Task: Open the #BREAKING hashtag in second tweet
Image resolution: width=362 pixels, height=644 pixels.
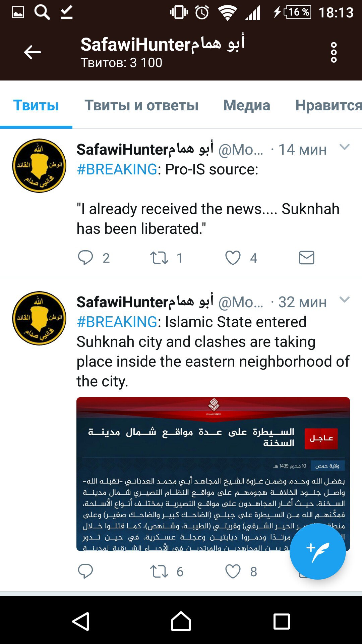Action: [117, 322]
